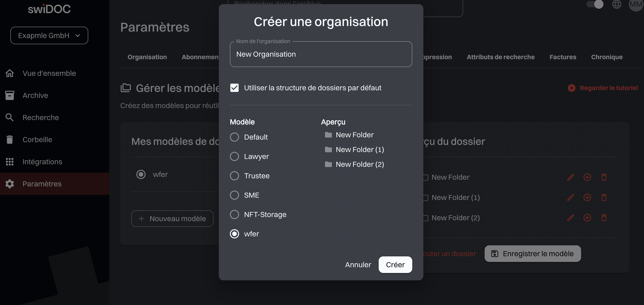The height and width of the screenshot is (305, 644).
Task: Switch to the Factures tab
Action: click(x=562, y=57)
